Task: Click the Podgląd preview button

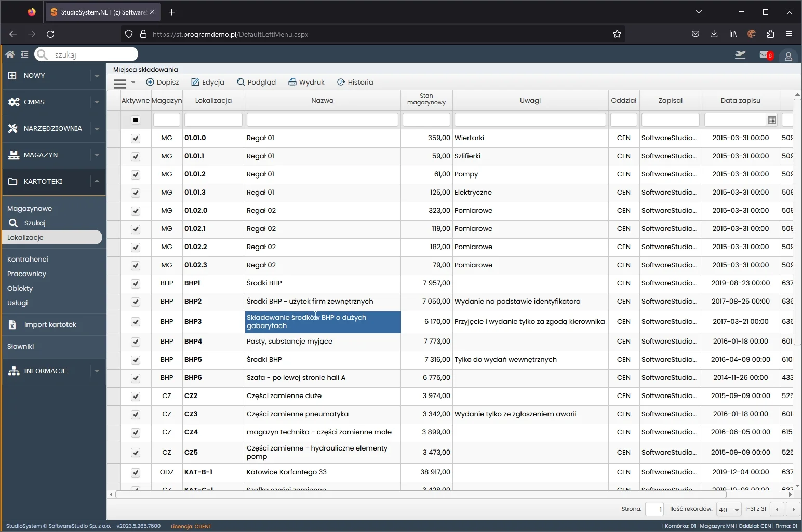Action: (256, 82)
